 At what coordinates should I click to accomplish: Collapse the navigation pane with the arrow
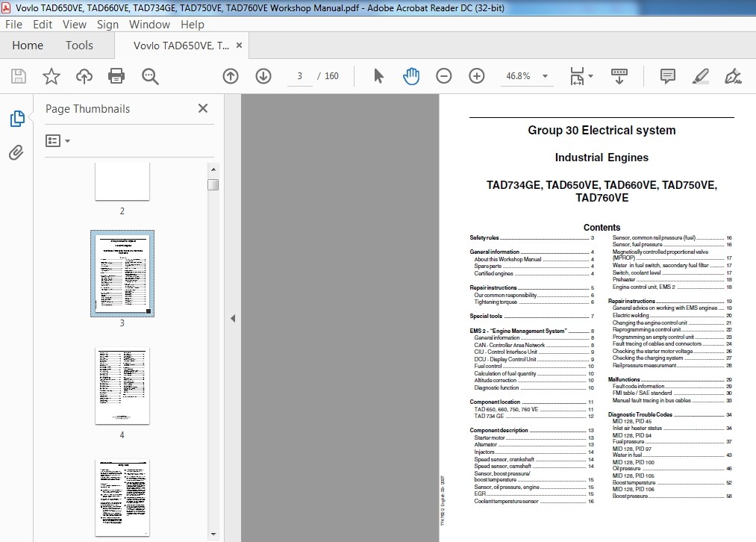pyautogui.click(x=232, y=318)
